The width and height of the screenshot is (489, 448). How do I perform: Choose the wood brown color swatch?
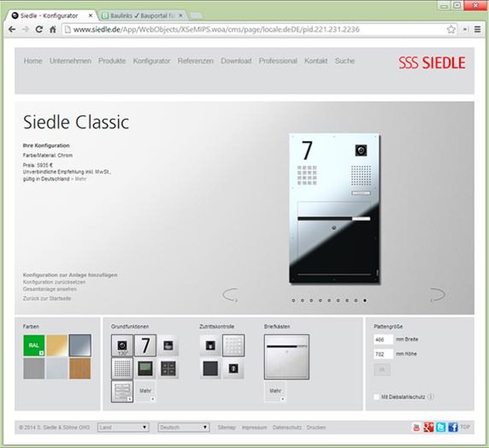(80, 368)
